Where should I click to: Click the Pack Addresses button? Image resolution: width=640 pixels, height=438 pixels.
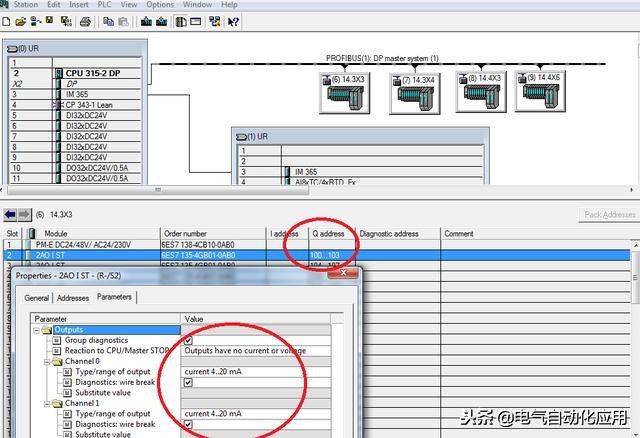pyautogui.click(x=608, y=214)
